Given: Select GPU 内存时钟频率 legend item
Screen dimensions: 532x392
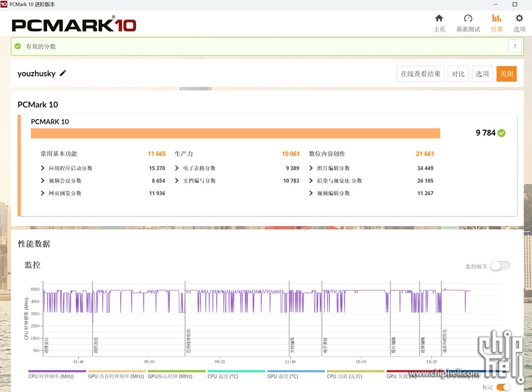Looking at the screenshot, I should (117, 375).
